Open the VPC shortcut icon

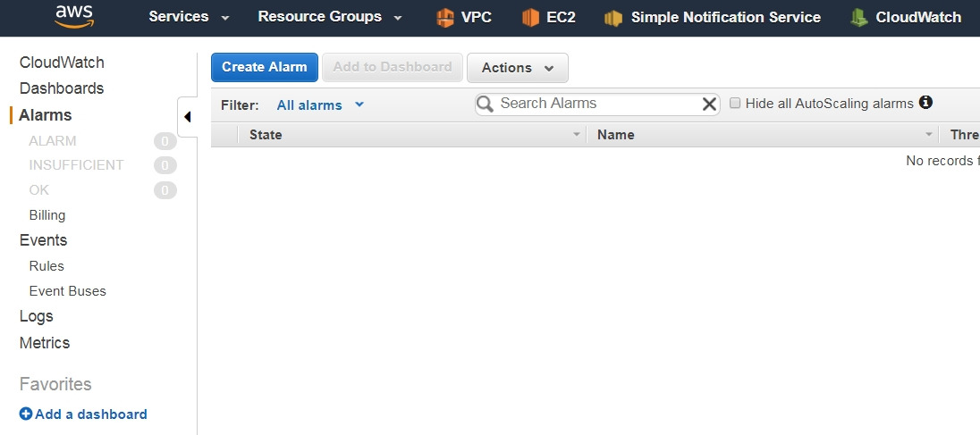pos(444,18)
